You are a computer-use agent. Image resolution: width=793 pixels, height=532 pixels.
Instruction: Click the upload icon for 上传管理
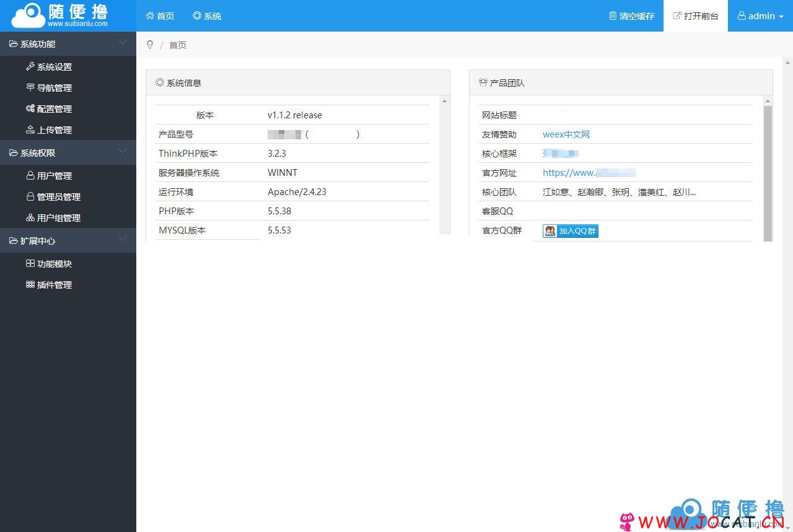[30, 129]
